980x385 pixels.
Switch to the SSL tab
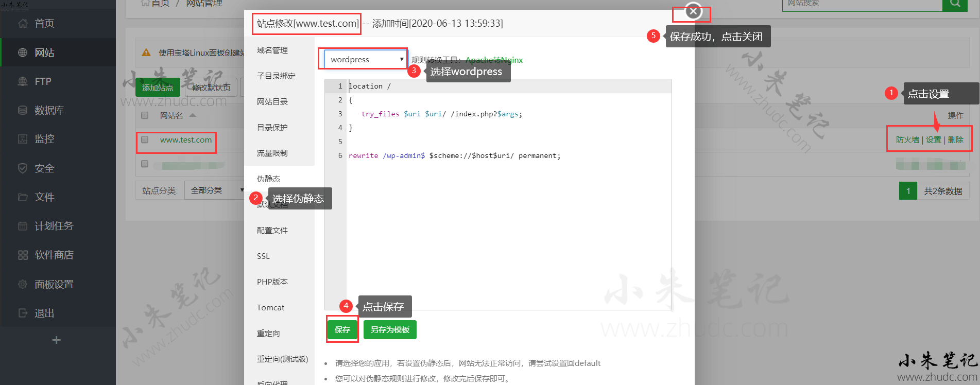click(x=263, y=256)
